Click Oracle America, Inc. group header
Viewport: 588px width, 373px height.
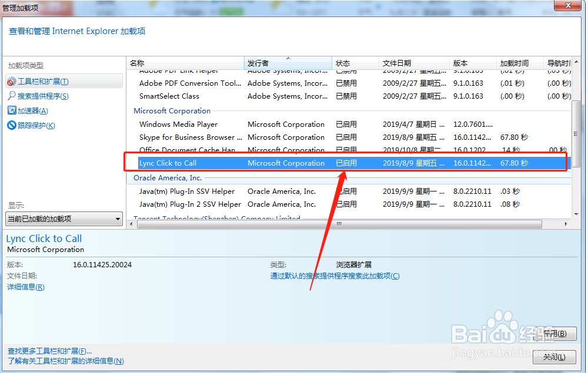[168, 178]
